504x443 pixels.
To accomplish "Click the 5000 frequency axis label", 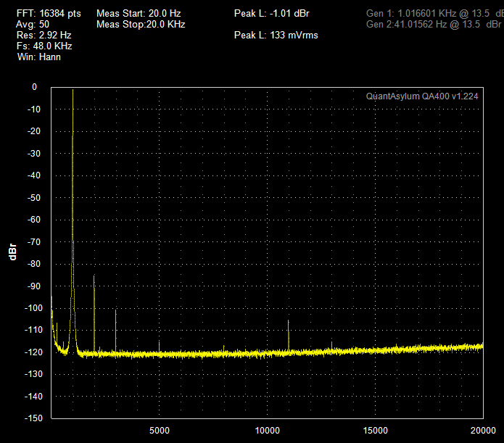I will point(160,431).
